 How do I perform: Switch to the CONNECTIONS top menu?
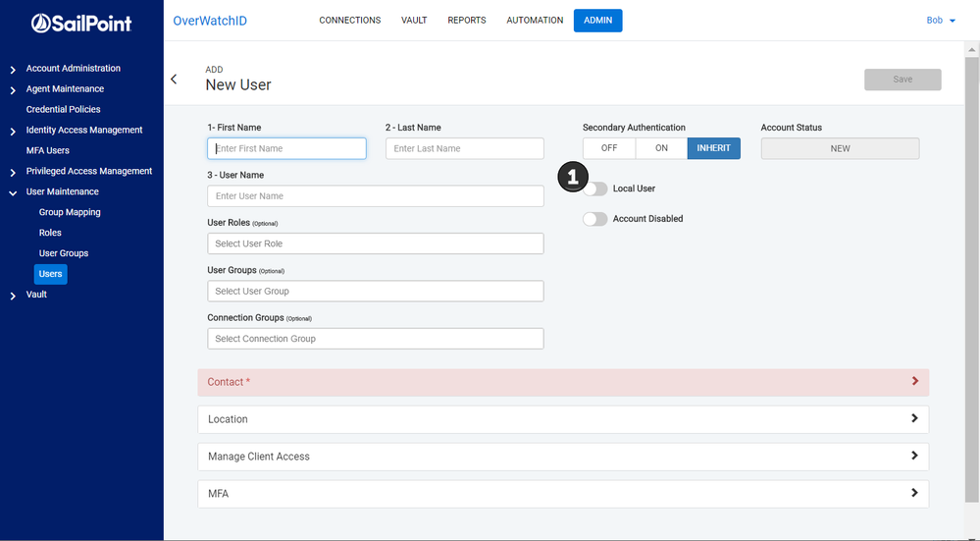point(350,21)
